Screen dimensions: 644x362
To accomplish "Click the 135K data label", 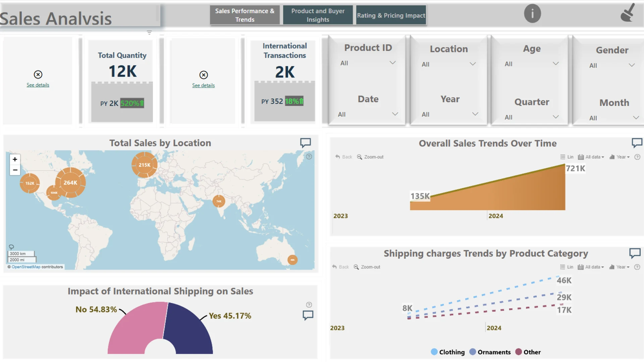I will (x=420, y=196).
